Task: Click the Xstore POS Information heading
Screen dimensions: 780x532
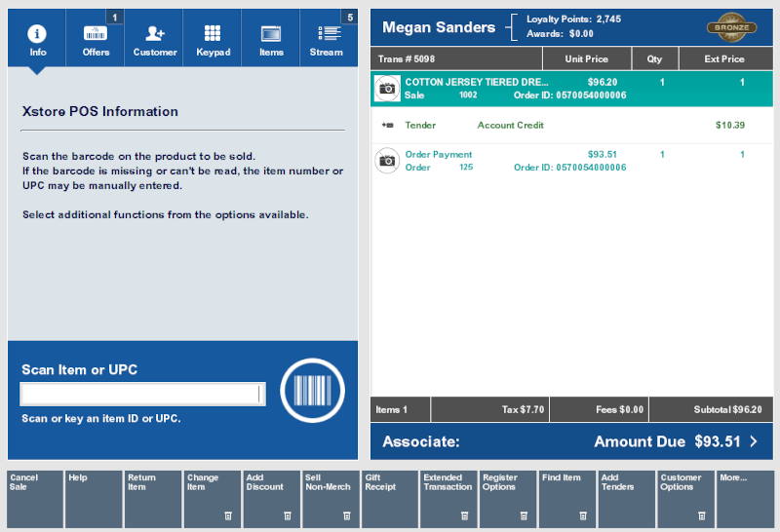Action: click(100, 111)
